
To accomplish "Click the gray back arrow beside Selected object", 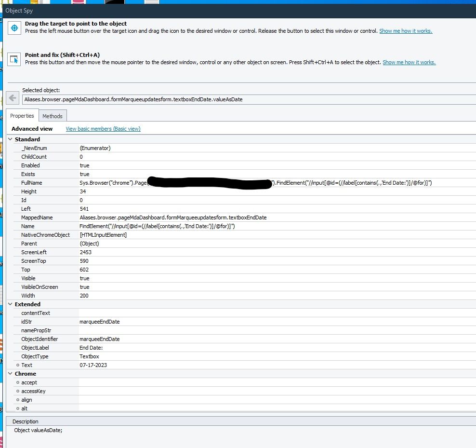I will (13, 98).
